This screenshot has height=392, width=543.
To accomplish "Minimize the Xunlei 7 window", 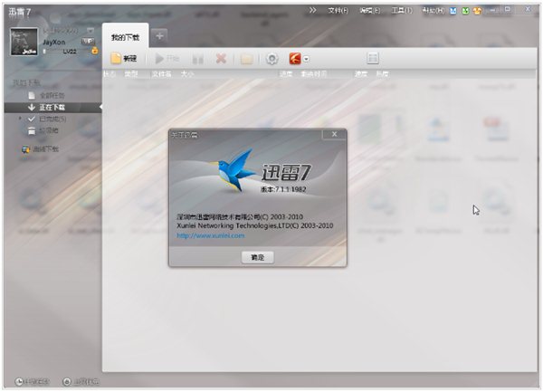I will [491, 10].
